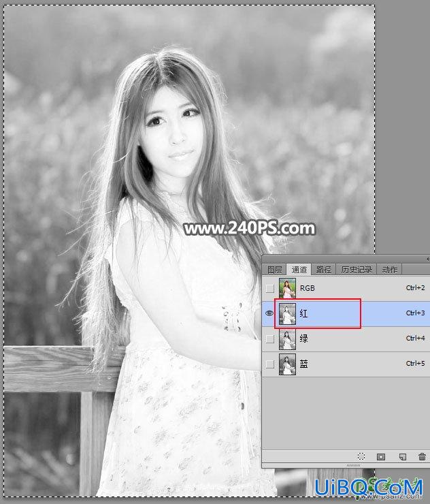Click the 红 channel thumbnail

tap(287, 313)
